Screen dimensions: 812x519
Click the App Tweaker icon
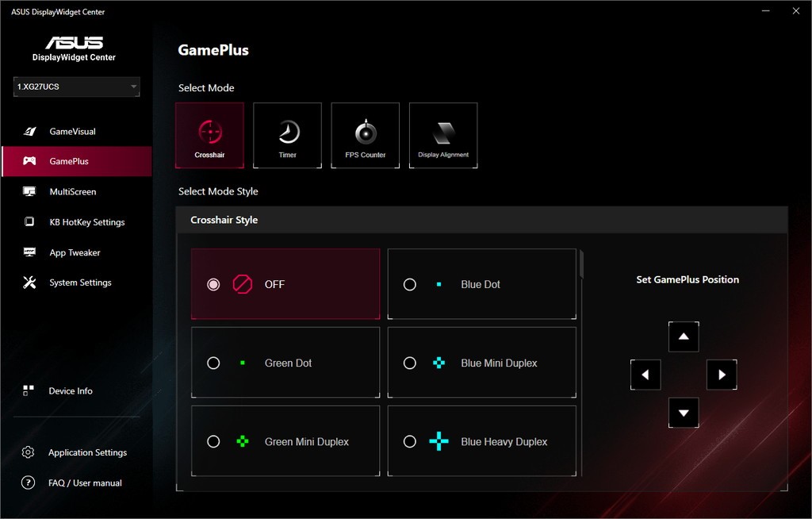tap(29, 252)
